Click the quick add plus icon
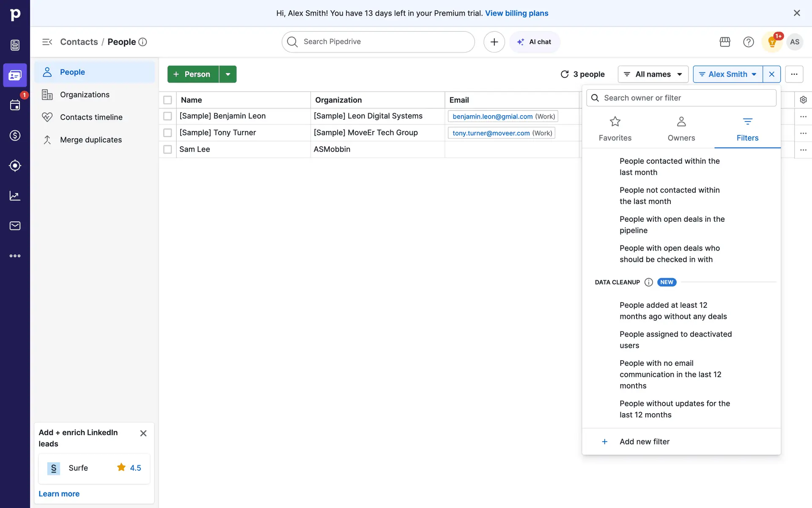Screen dimensions: 812x508 coord(494,42)
